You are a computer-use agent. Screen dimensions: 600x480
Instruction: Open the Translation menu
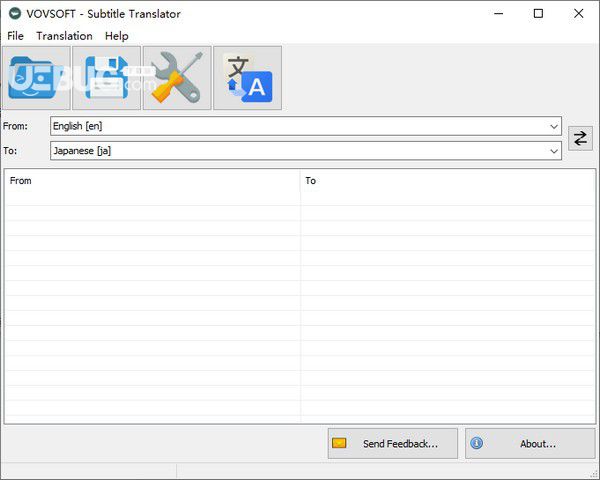(x=64, y=36)
